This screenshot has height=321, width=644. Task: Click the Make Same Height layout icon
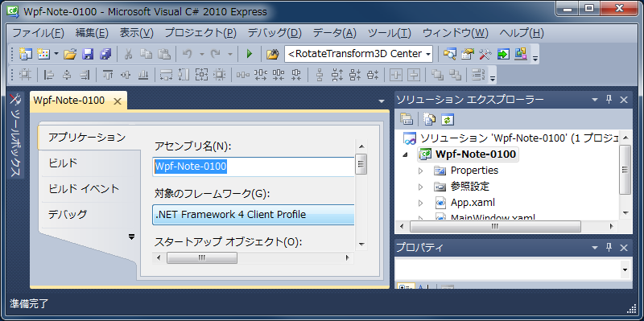coord(184,75)
